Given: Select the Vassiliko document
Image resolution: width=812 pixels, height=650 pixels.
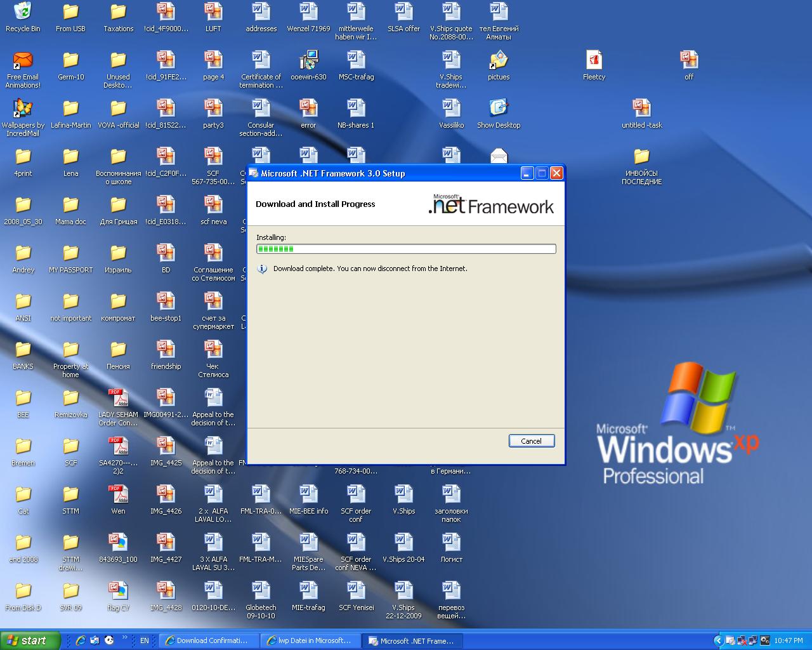Looking at the screenshot, I should [x=451, y=114].
